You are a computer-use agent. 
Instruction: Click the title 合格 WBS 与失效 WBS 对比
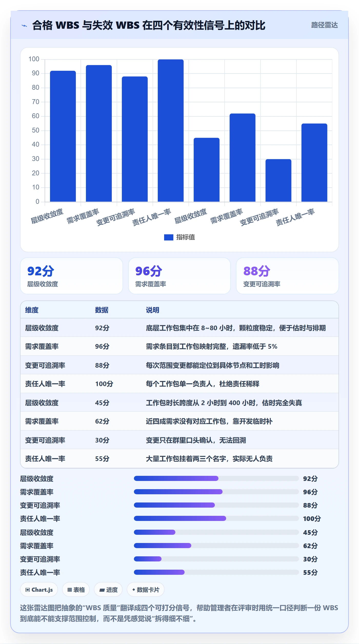point(149,25)
